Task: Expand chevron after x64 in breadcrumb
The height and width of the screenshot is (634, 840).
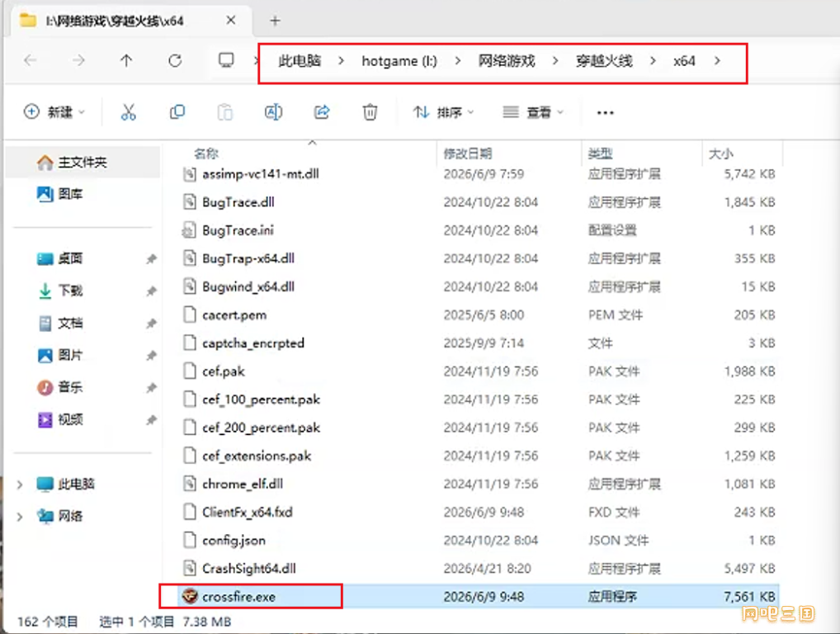Action: click(717, 61)
